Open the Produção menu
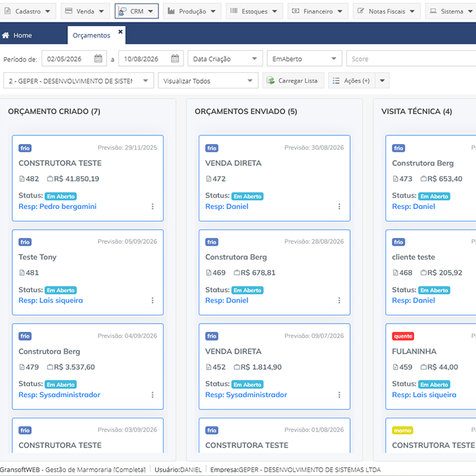 click(192, 12)
